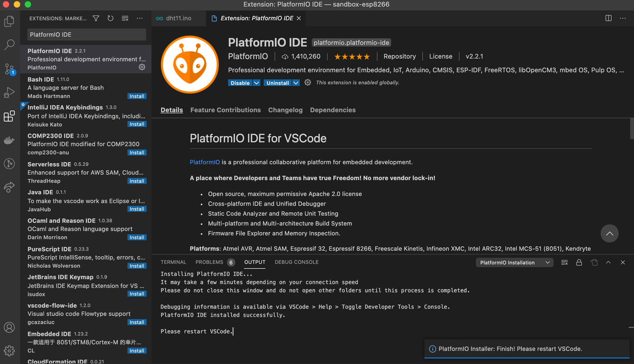
Task: Install IntelliJ IDEA Keybindings extension
Action: (x=137, y=124)
